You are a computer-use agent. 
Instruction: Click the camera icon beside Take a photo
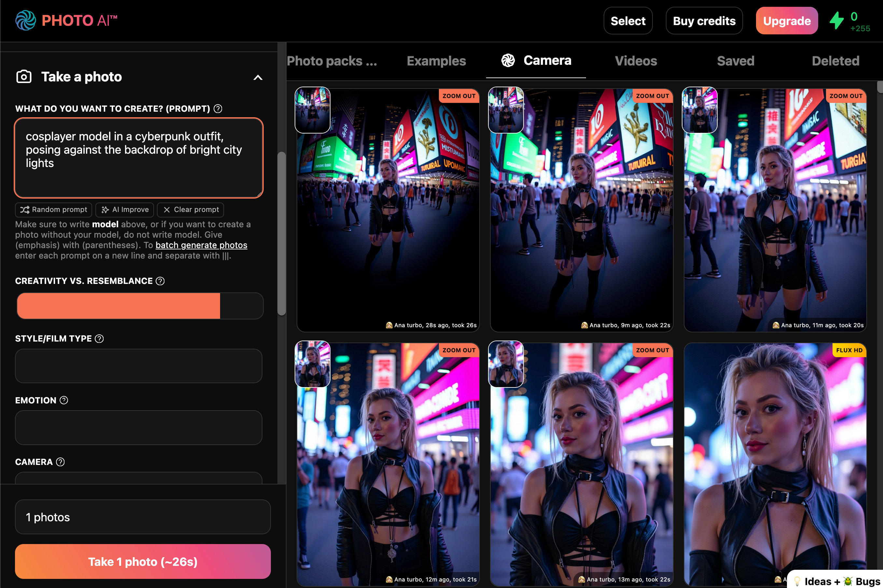click(x=24, y=77)
